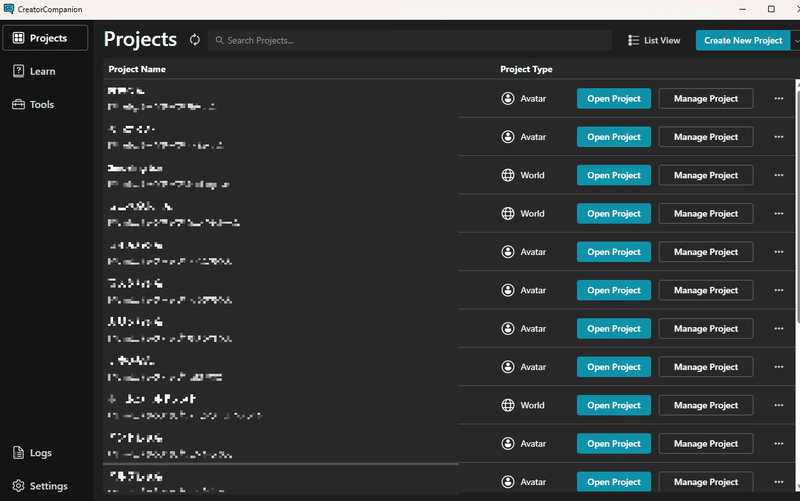Click the refresh projects icon beside the title
The width and height of the screenshot is (800, 501).
195,40
